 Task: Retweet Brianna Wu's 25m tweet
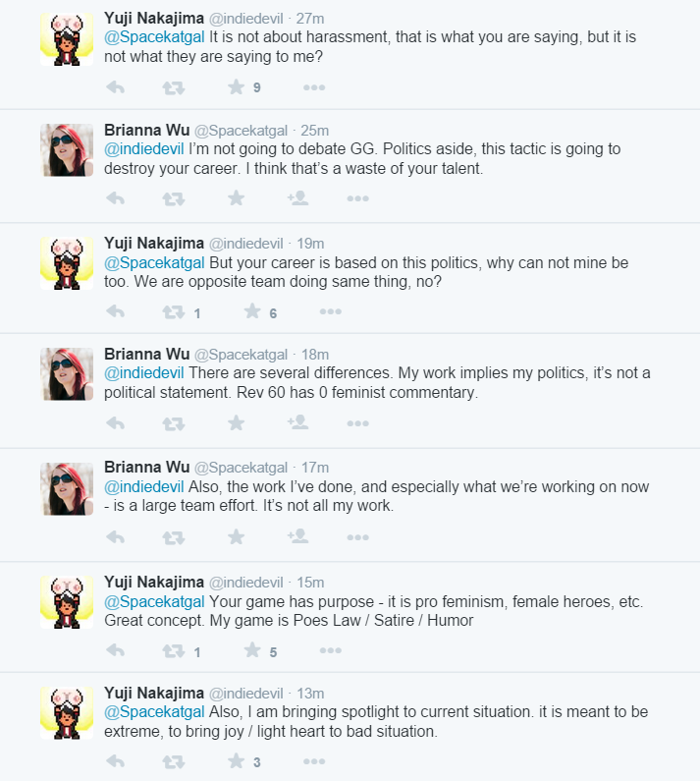pyautogui.click(x=173, y=198)
